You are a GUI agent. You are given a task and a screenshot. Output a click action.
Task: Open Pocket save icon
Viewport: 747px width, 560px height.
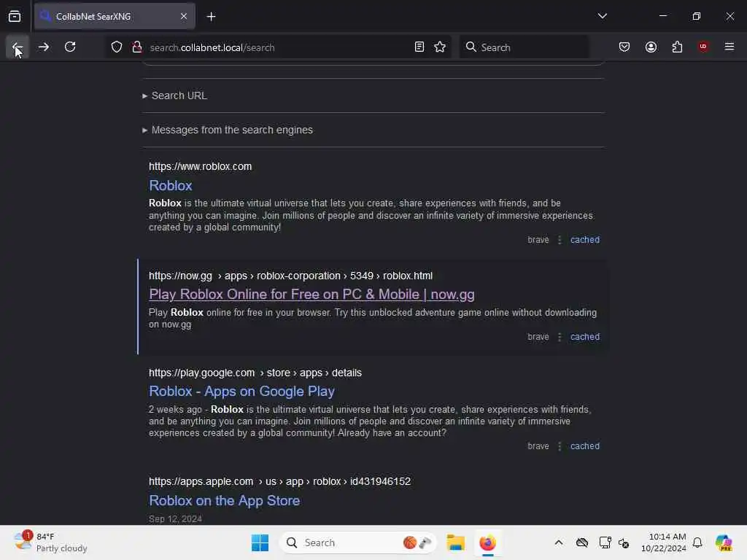click(x=624, y=47)
